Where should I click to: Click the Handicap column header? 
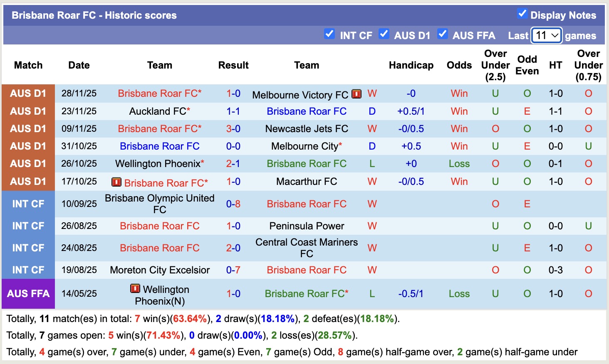coord(411,65)
